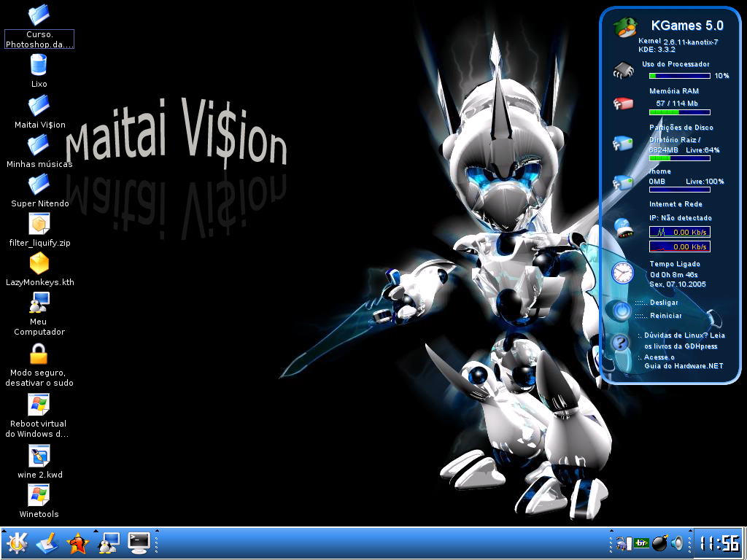
Task: Toggle the br keyboard layout indicator
Action: tap(642, 543)
